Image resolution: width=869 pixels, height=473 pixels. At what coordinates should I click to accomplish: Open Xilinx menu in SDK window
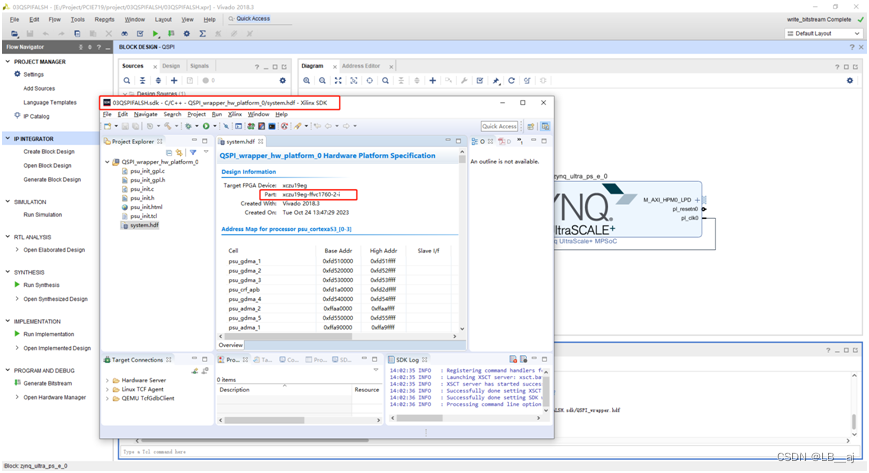(x=235, y=114)
